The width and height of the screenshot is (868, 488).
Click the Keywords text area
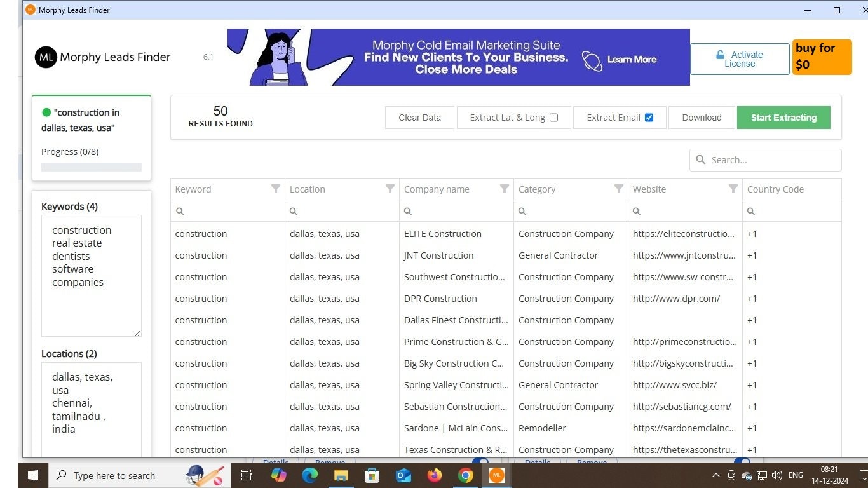pyautogui.click(x=92, y=276)
